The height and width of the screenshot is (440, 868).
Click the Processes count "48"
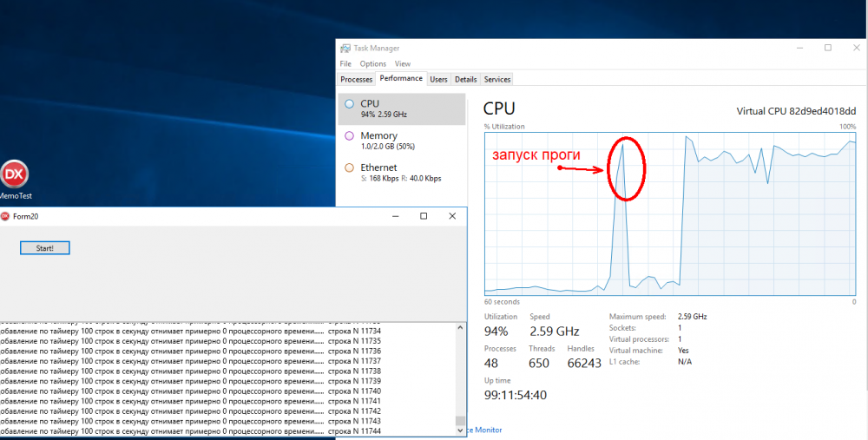(491, 363)
